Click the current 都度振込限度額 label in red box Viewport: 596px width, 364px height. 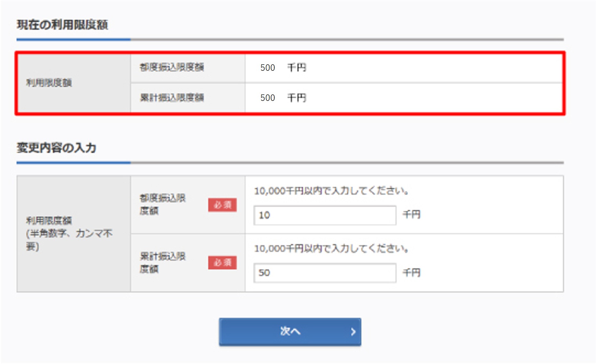(172, 67)
